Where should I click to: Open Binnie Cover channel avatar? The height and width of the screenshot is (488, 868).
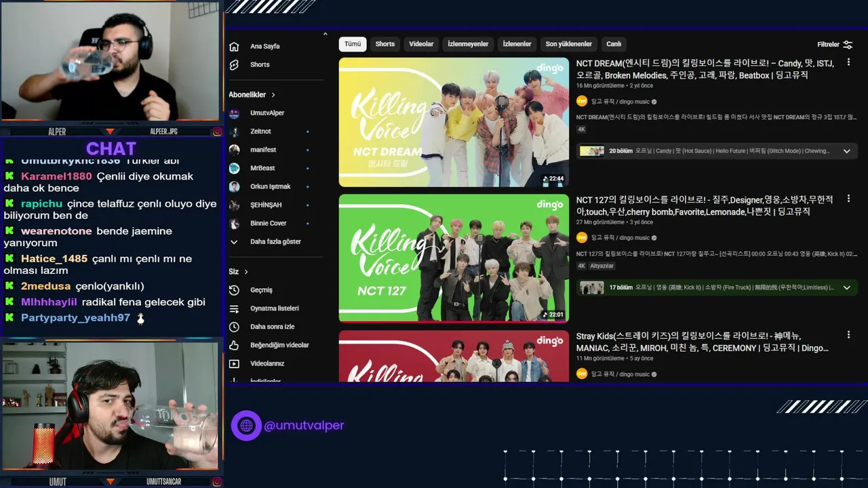(x=234, y=224)
